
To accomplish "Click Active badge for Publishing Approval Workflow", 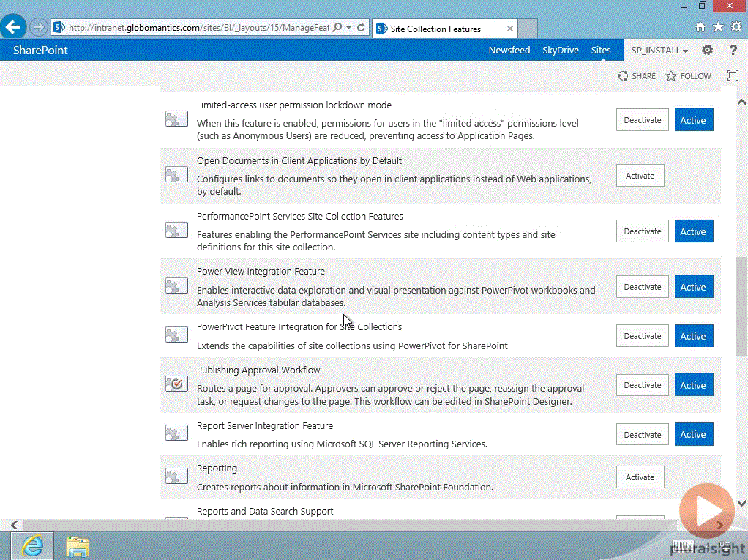I will (x=694, y=386).
